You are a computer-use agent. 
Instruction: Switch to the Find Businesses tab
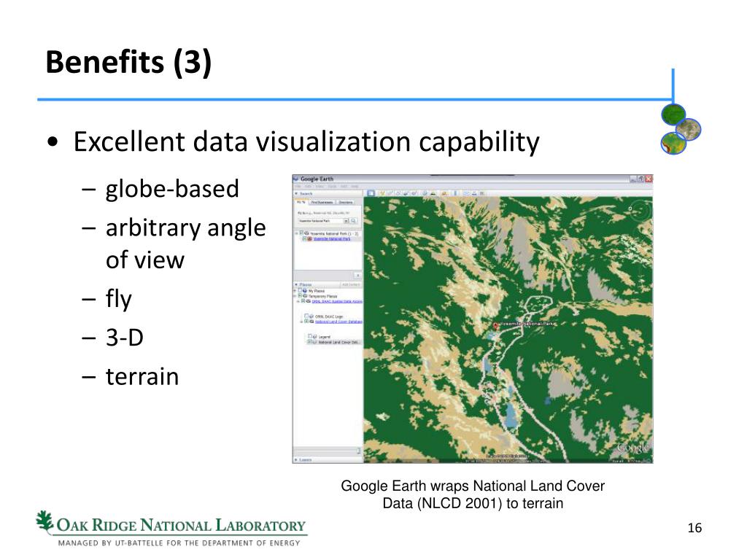point(322,202)
